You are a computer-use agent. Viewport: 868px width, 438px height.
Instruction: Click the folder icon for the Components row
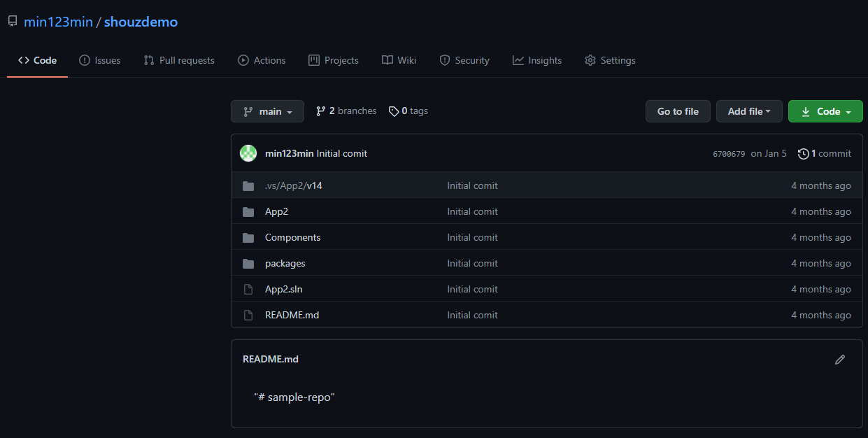click(248, 238)
